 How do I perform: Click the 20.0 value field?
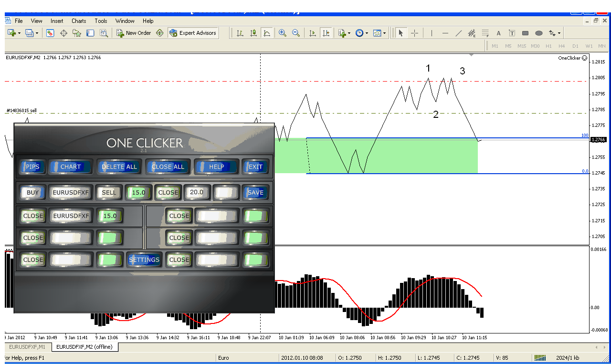point(197,193)
